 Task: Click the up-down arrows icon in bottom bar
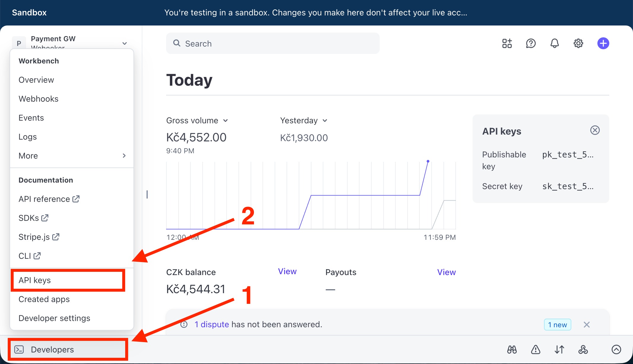(559, 350)
